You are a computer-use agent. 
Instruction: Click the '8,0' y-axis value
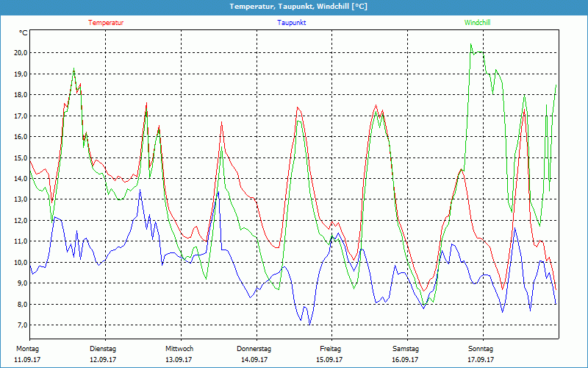tap(22, 304)
